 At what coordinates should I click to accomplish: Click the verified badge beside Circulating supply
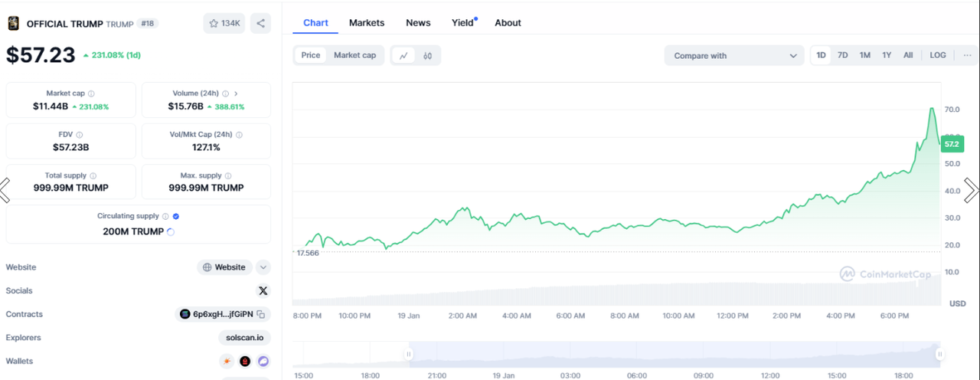pos(176,217)
